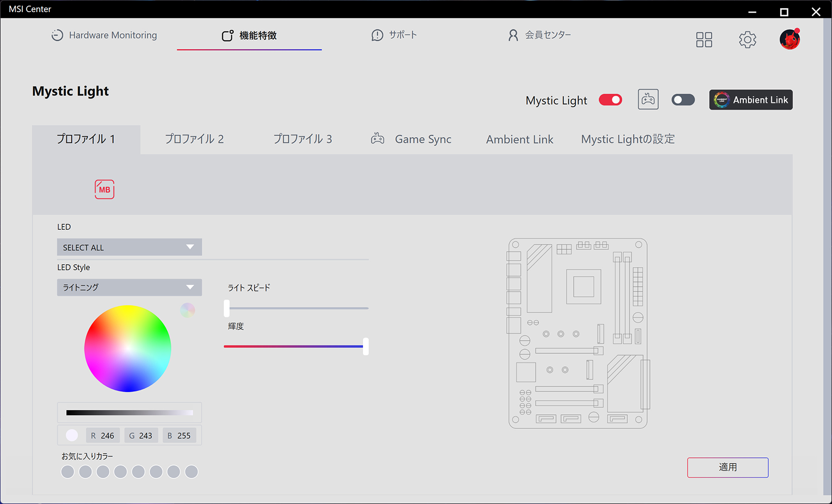
Task: Select the MB motherboard device icon
Action: (x=104, y=190)
